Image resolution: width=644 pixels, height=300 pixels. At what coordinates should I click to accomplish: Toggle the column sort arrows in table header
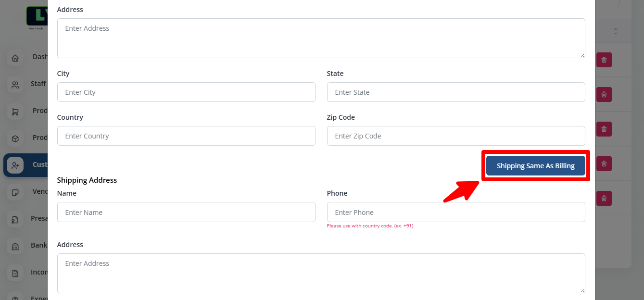615,31
